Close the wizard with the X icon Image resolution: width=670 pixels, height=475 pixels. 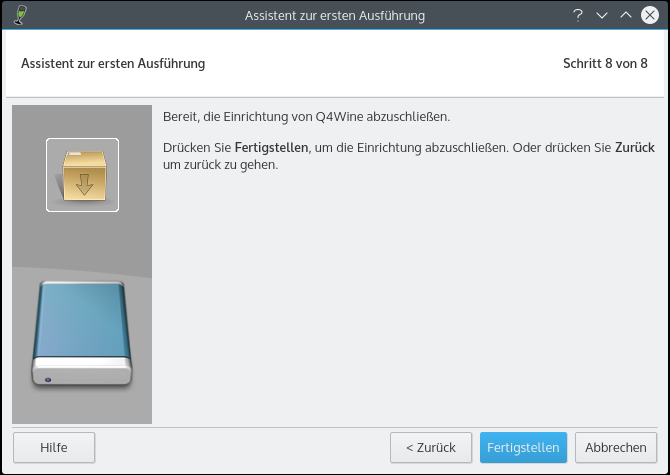pyautogui.click(x=649, y=15)
